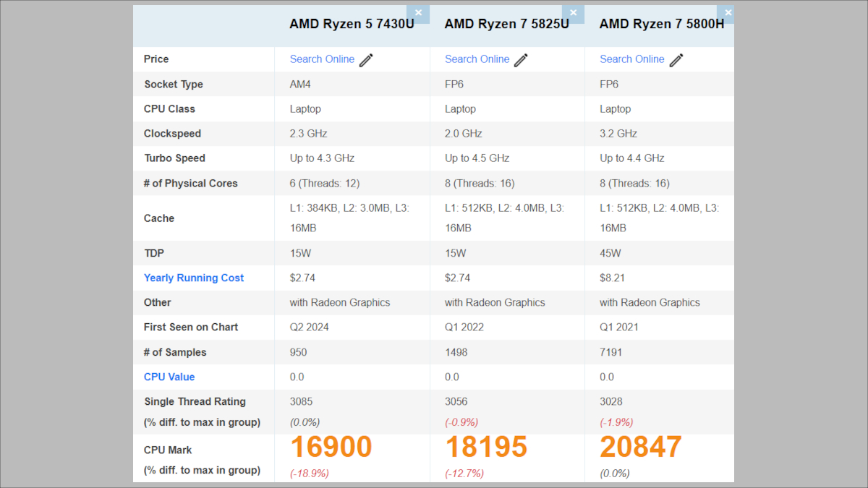Image resolution: width=868 pixels, height=488 pixels.
Task: Search Online for Ryzen 7 5800H price
Action: coord(632,59)
